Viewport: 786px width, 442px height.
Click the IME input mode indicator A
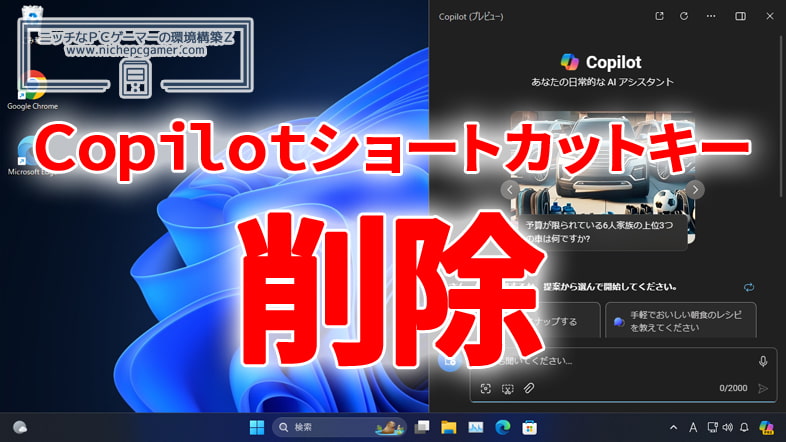[693, 427]
